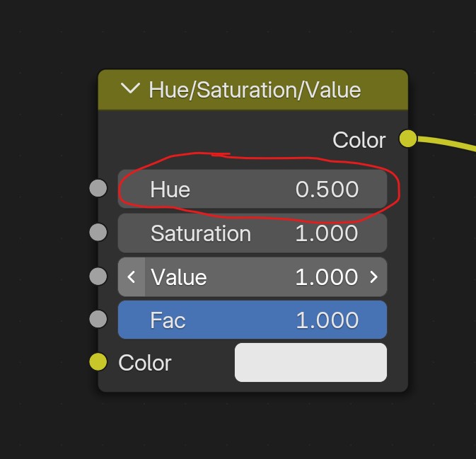
Task: Click the Color input label
Action: click(x=145, y=363)
